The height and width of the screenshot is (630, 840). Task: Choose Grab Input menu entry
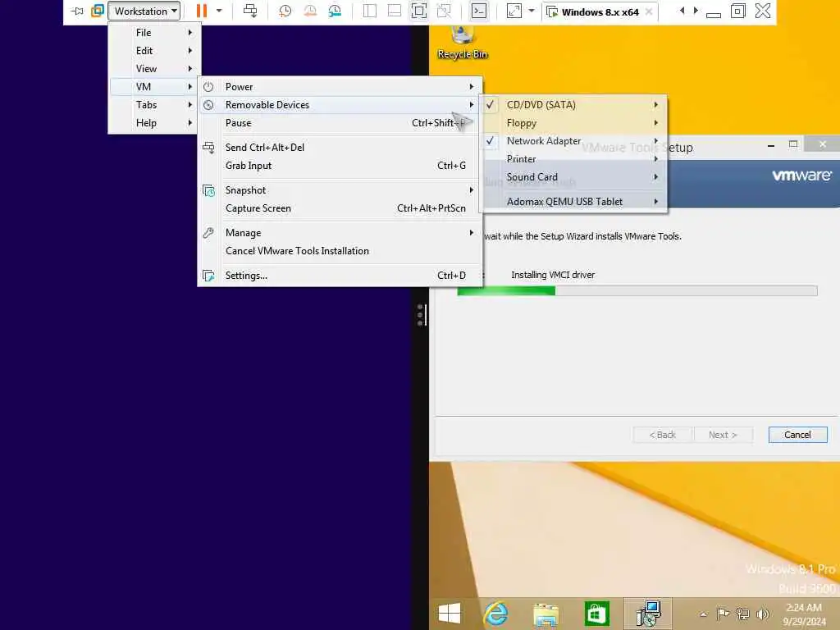(x=340, y=166)
